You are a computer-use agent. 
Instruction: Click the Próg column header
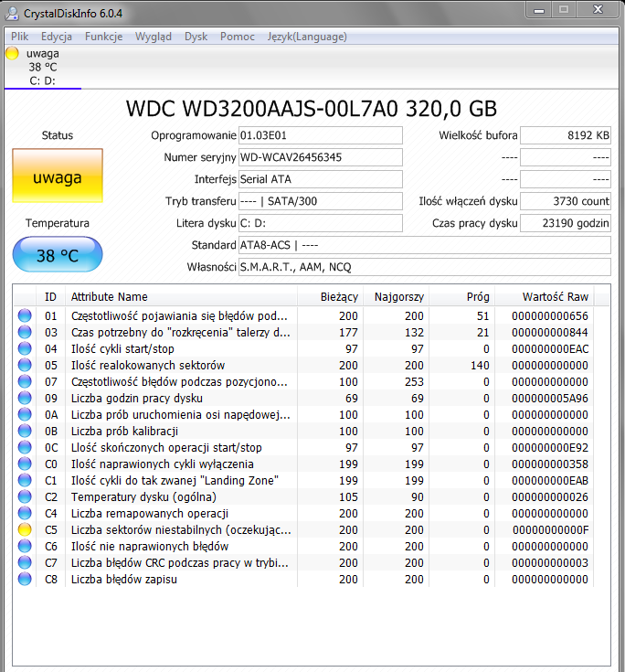pyautogui.click(x=462, y=296)
